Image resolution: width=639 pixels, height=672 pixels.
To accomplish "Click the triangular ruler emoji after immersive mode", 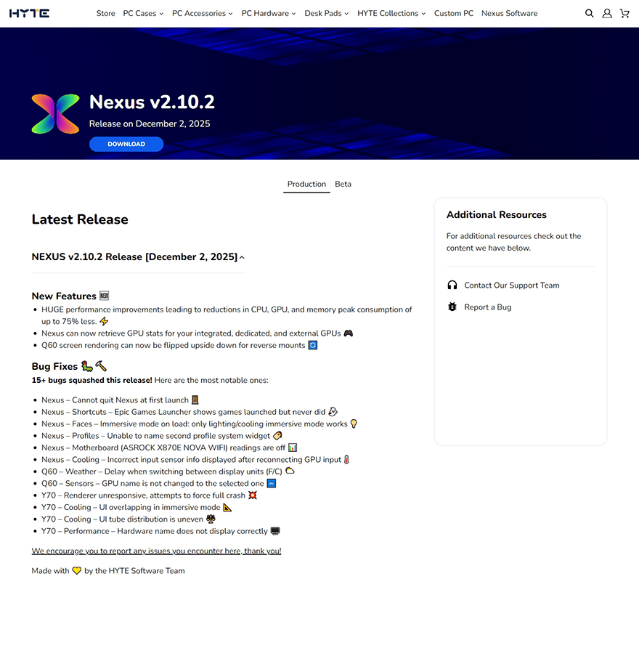I will pyautogui.click(x=227, y=507).
